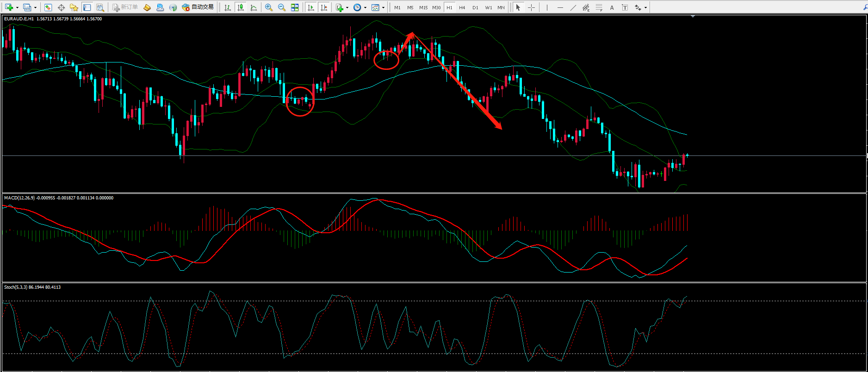Select the equidistant channel tool

586,7
